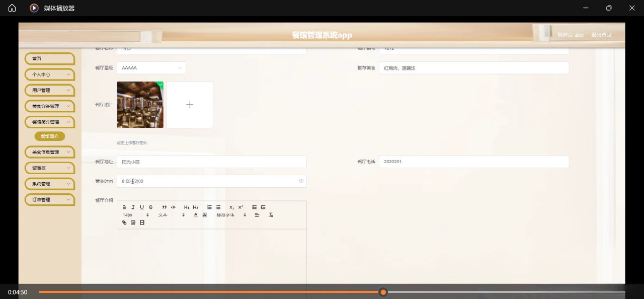The width and height of the screenshot is (644, 299).
Task: Decrease indent in the editor
Action: pos(254,207)
